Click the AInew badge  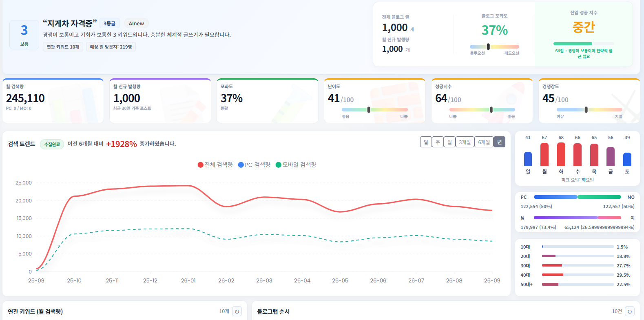[136, 24]
